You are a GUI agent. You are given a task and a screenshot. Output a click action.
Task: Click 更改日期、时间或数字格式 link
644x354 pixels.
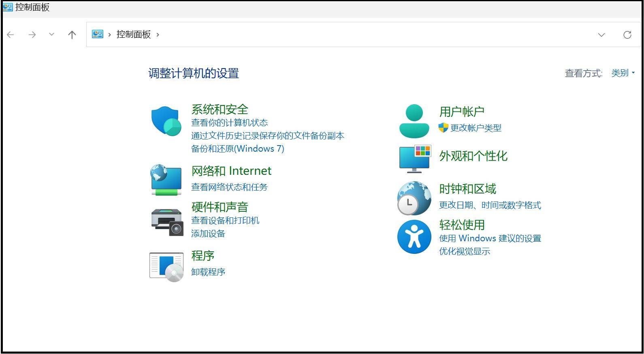490,205
